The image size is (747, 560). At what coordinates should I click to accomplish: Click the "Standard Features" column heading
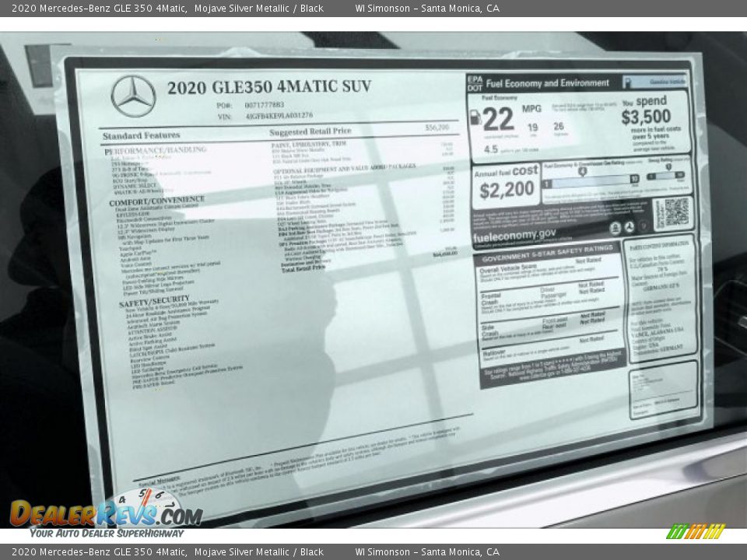141,135
